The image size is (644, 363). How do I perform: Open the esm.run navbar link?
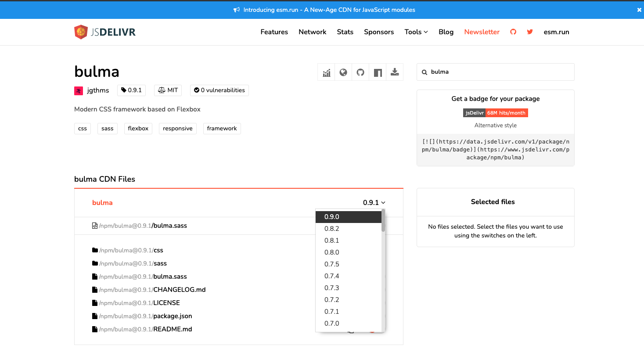pyautogui.click(x=556, y=32)
